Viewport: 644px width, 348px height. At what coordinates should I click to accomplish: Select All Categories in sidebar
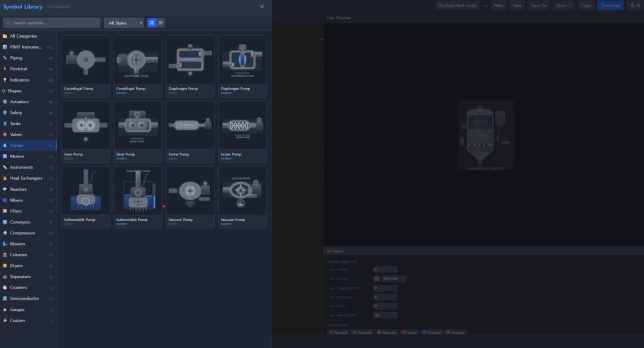coord(28,36)
